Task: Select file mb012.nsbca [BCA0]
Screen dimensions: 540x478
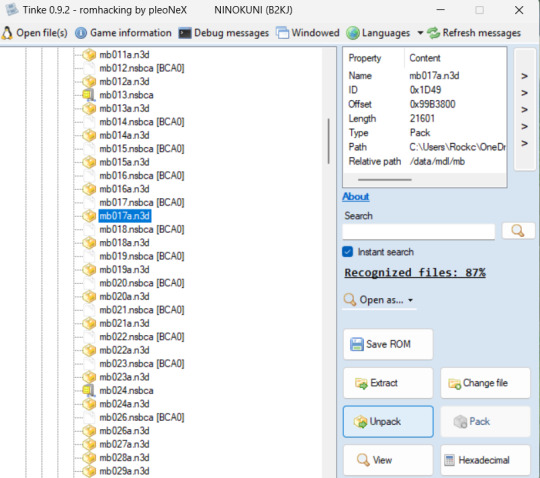Action: point(142,68)
